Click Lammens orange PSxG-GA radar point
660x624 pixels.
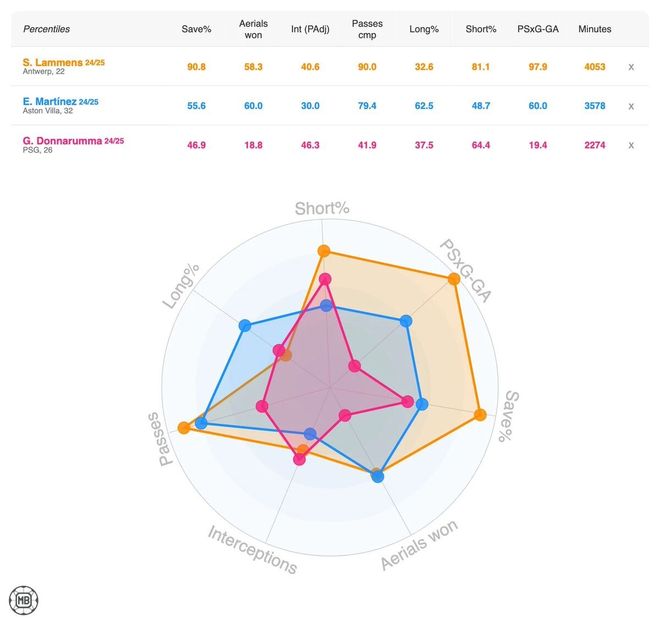[x=454, y=279]
